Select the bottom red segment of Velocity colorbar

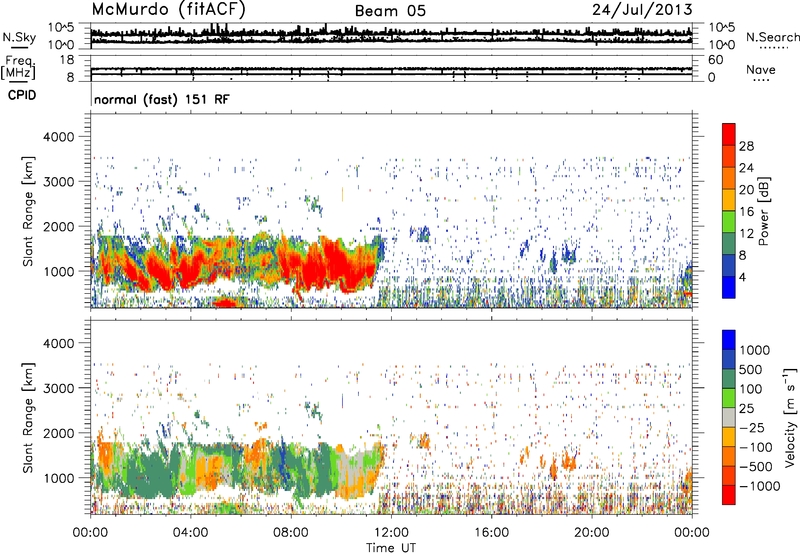coord(729,495)
